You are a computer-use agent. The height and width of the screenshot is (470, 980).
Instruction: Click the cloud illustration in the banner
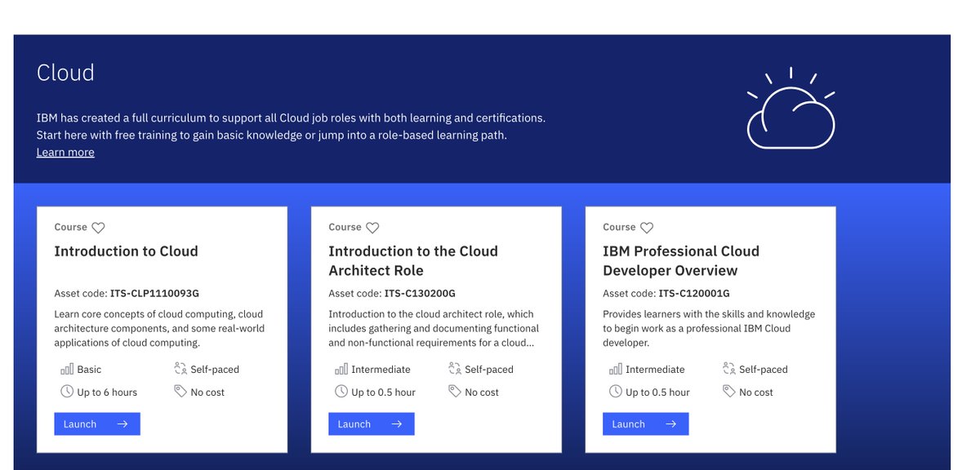(791, 109)
